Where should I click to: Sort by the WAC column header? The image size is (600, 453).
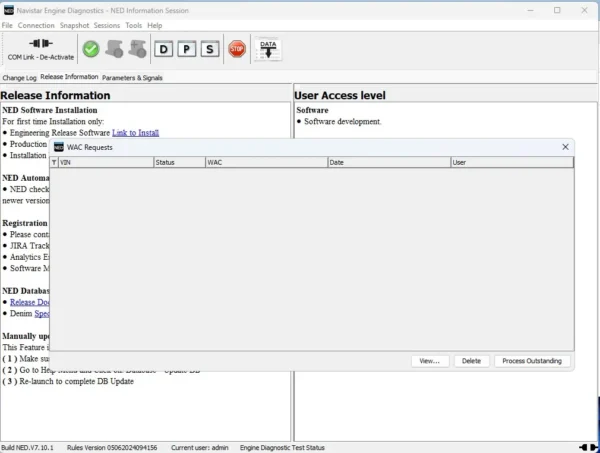click(x=267, y=163)
